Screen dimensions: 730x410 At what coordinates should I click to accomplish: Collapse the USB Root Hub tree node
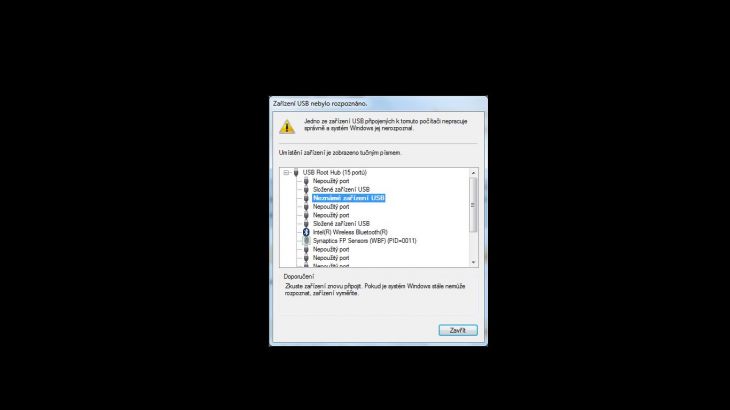click(x=286, y=173)
